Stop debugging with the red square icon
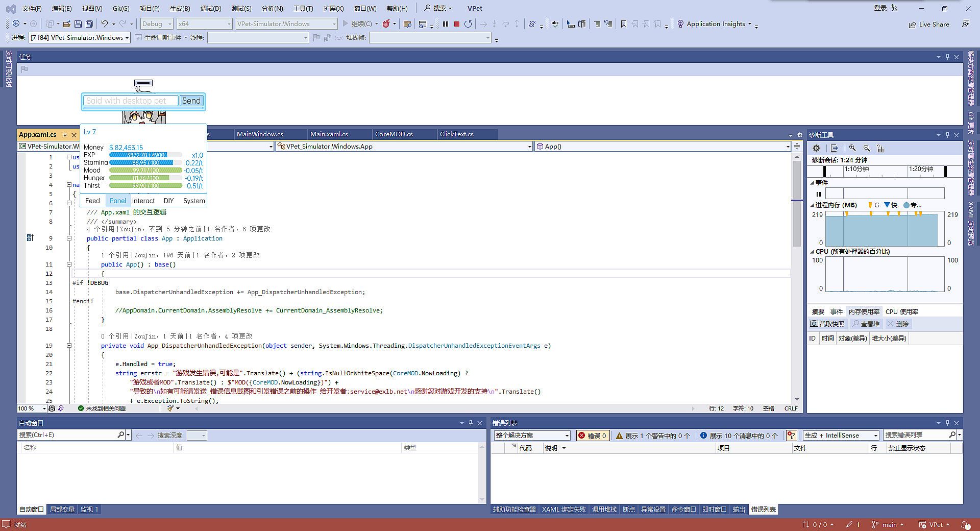Viewport: 980px width, 531px height. click(457, 24)
